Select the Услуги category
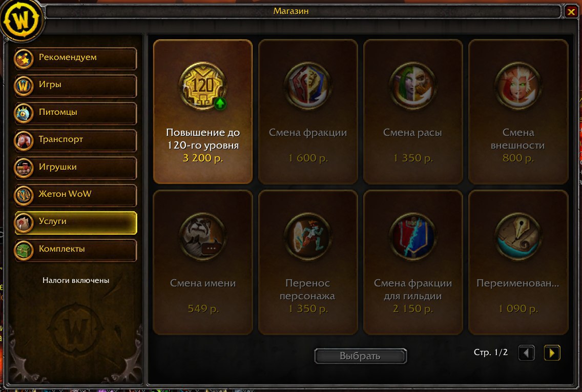The width and height of the screenshot is (582, 392). tap(75, 223)
